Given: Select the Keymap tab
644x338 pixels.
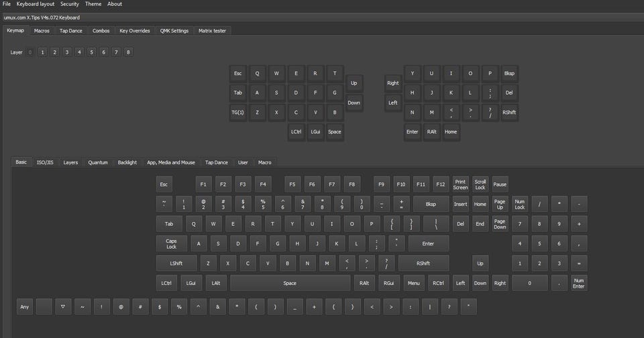Looking at the screenshot, I should [x=15, y=30].
